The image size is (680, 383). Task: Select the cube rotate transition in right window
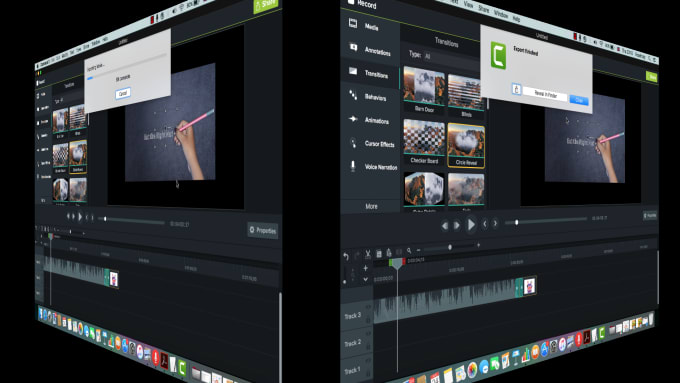coord(424,191)
